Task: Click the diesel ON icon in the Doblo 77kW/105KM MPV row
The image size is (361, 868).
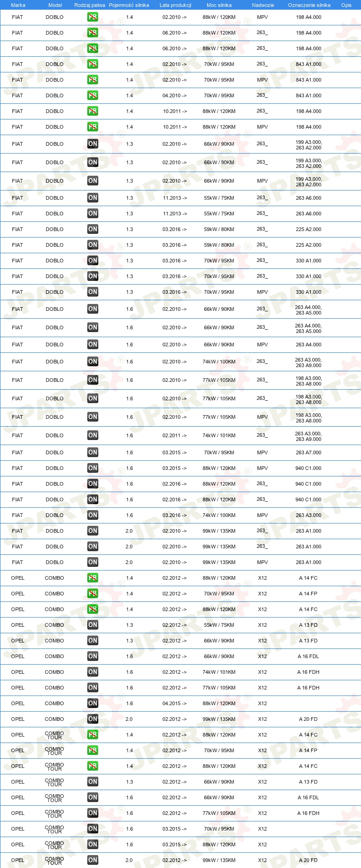Action: coord(93,417)
